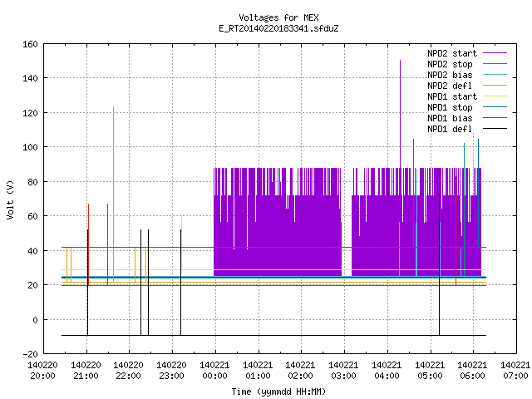Click the x-axis tick 140220 22:00
Image resolution: width=532 pixels, height=399 pixels.
[128, 371]
